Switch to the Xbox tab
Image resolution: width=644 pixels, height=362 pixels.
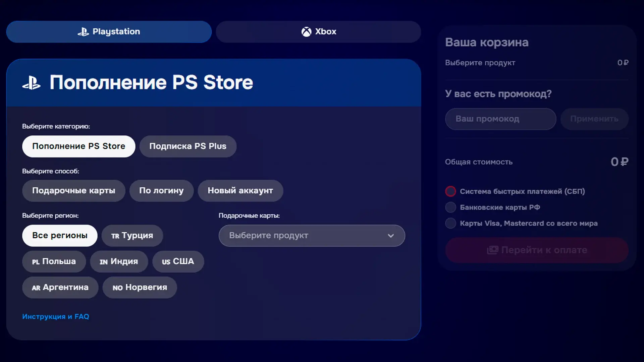[318, 32]
